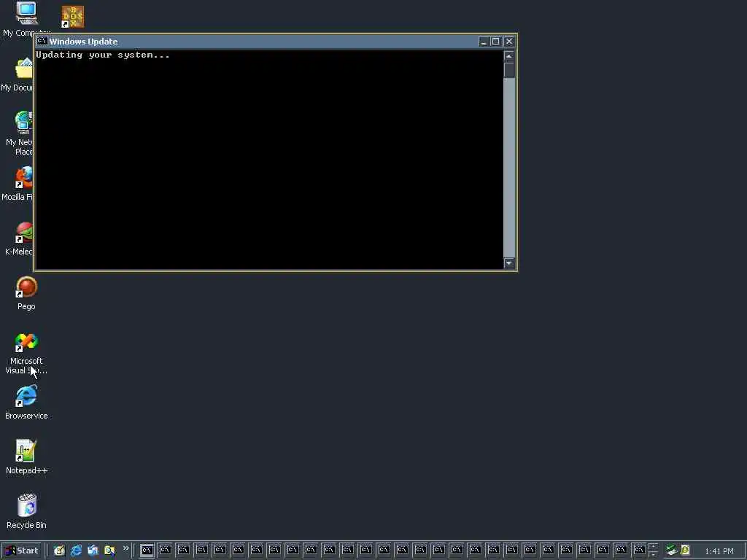Launch Internet Explorer from Quick Launch
The width and height of the screenshot is (747, 560).
(x=76, y=551)
